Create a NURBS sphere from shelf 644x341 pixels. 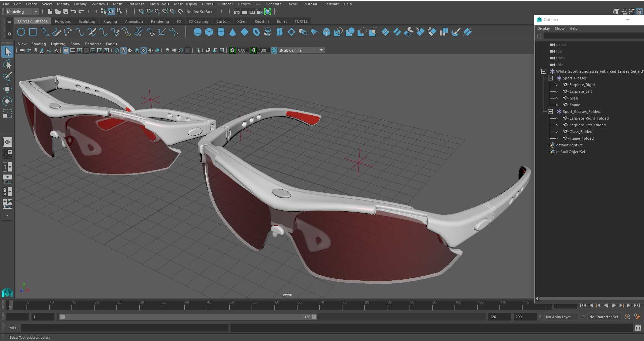pos(198,32)
